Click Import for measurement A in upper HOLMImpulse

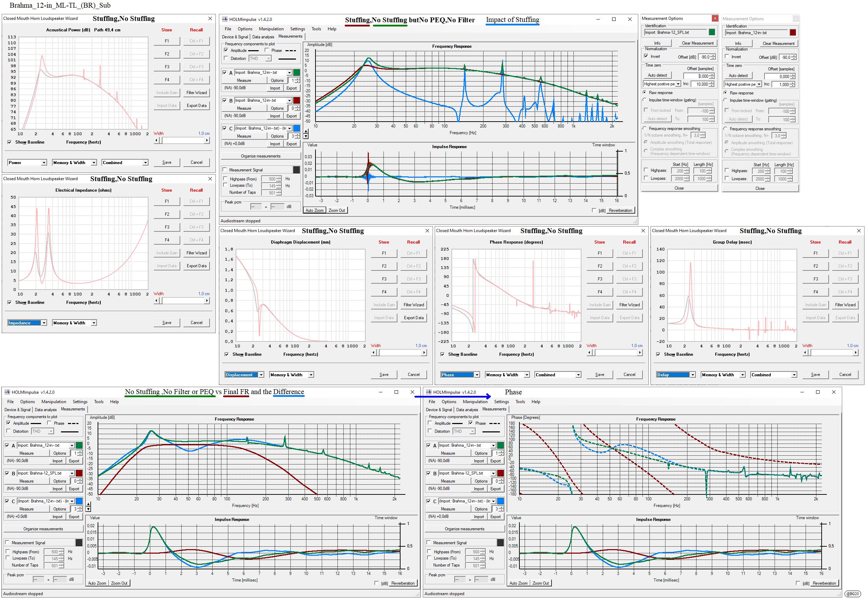pos(275,88)
